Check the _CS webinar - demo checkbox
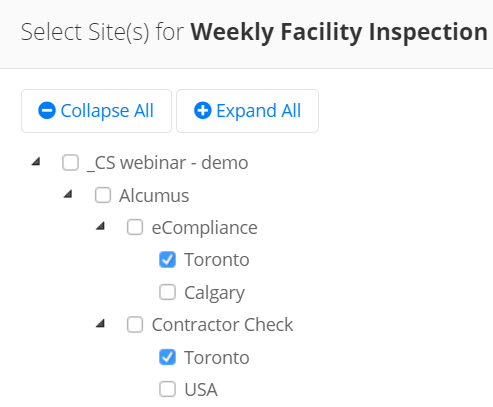Image resolution: width=493 pixels, height=407 pixels. (70, 163)
